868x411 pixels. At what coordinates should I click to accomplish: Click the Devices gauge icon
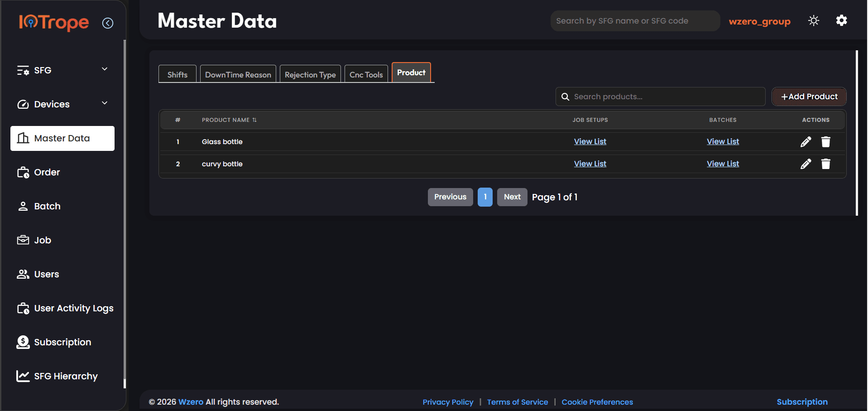coord(23,104)
